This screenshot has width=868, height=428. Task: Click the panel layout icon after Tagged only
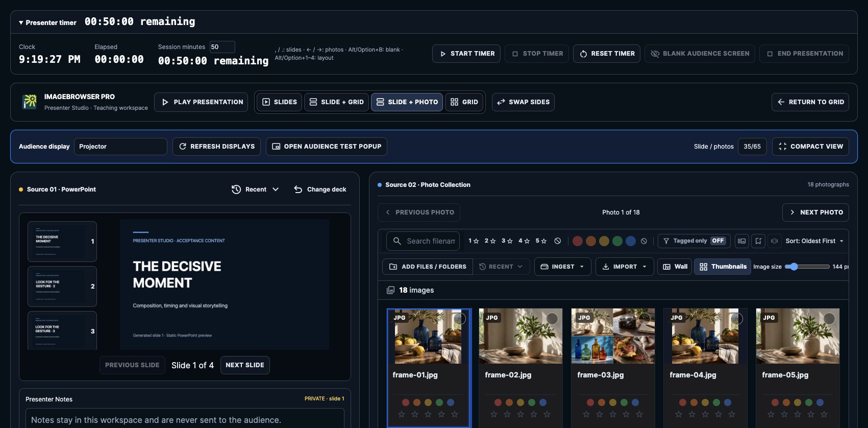(x=741, y=241)
